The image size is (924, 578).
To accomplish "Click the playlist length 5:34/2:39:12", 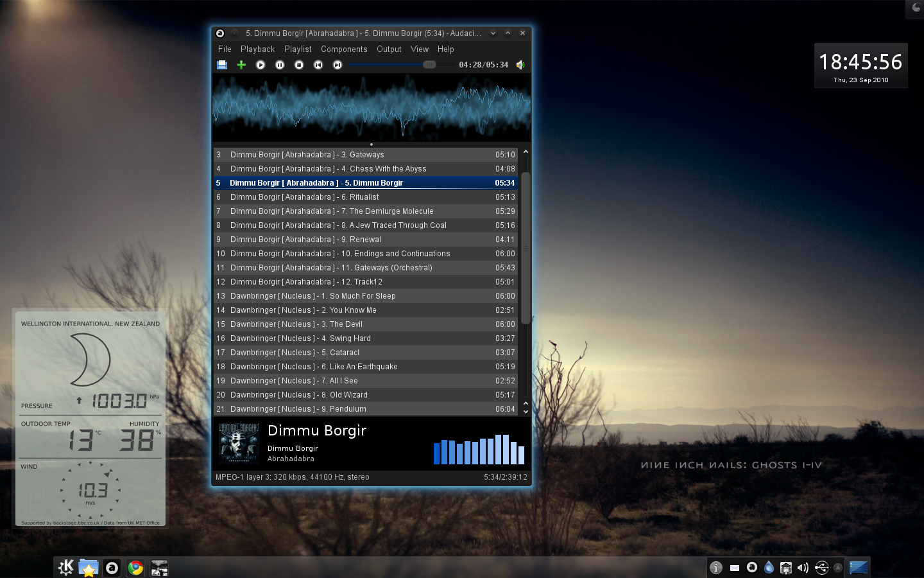I will (x=506, y=477).
